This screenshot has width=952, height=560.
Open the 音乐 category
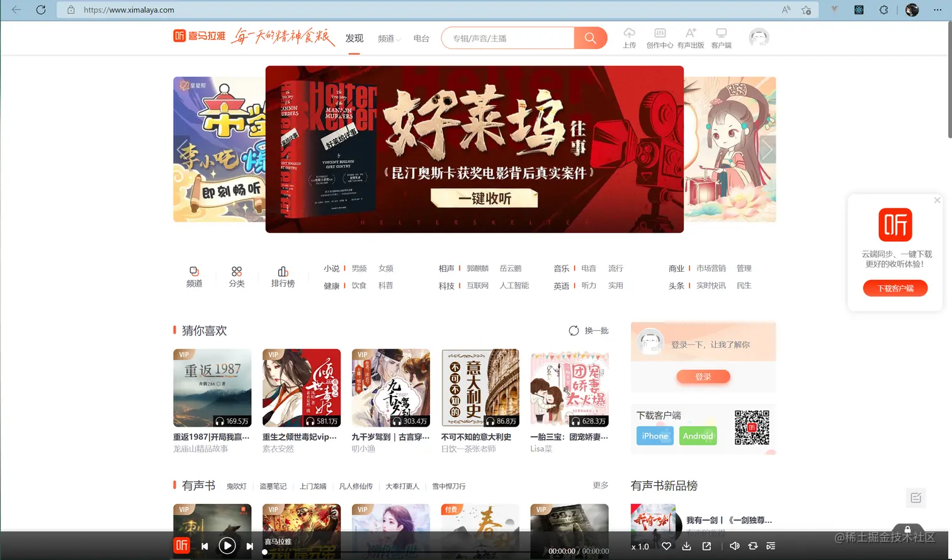click(x=562, y=268)
